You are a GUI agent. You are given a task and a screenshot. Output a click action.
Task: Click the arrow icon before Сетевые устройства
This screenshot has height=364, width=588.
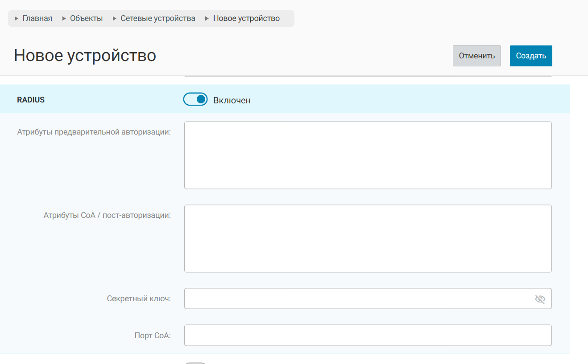[x=115, y=19]
